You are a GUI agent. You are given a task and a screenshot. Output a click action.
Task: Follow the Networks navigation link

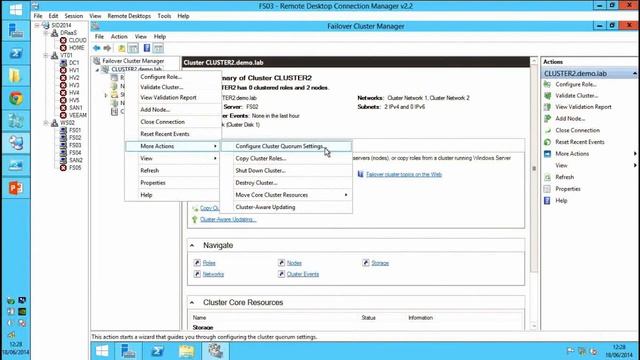pos(213,274)
